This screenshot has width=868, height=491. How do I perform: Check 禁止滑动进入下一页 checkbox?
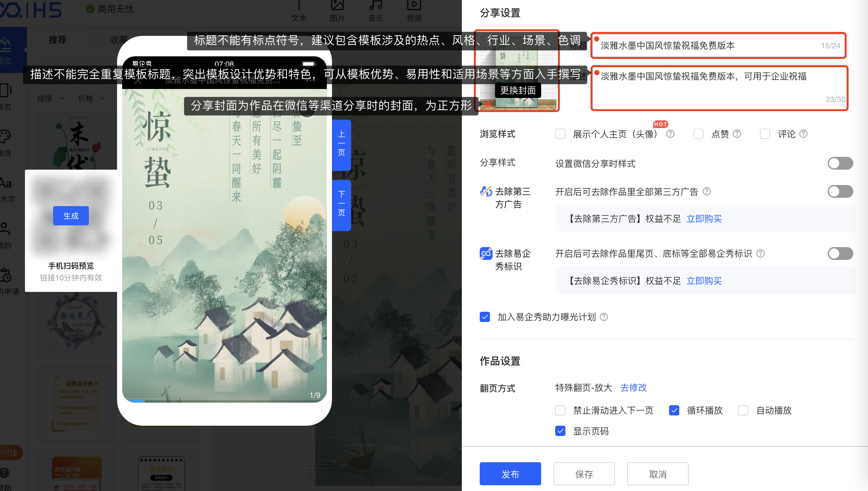point(560,410)
